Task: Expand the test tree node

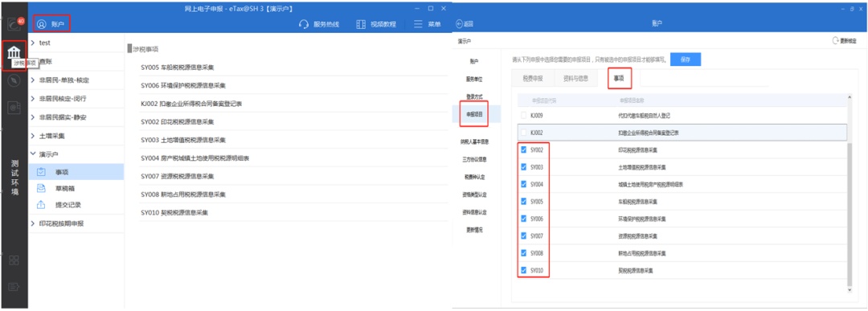Action: pyautogui.click(x=33, y=43)
